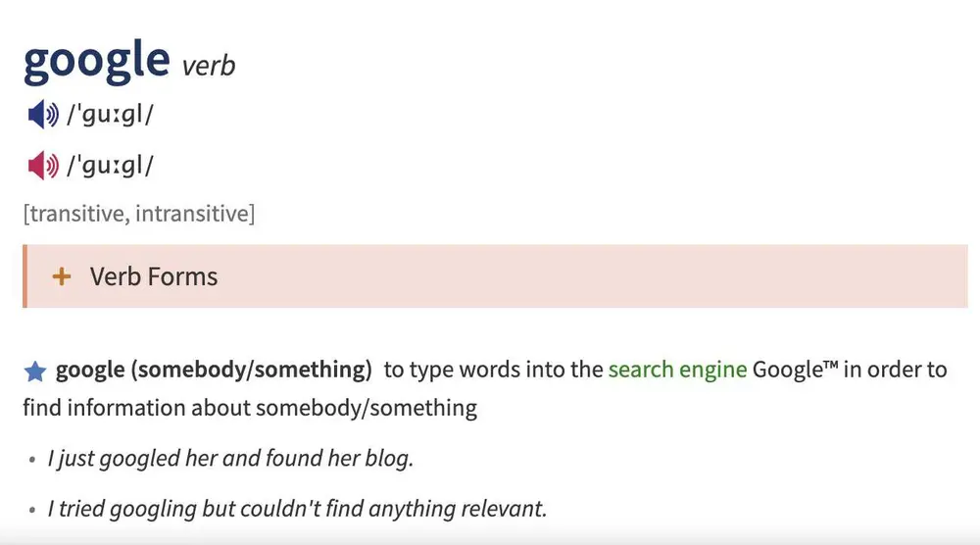
Task: Select the phonetic transcription beside the blue speaker
Action: click(110, 115)
